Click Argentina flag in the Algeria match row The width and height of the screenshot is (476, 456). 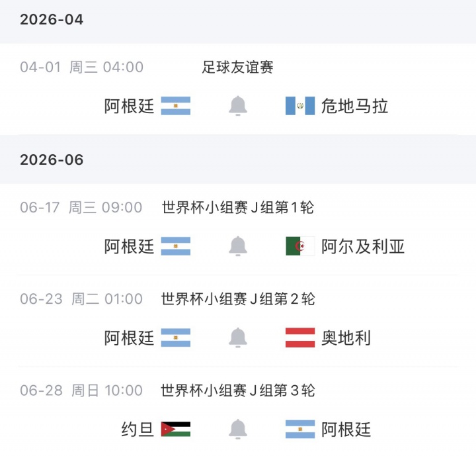tap(176, 246)
